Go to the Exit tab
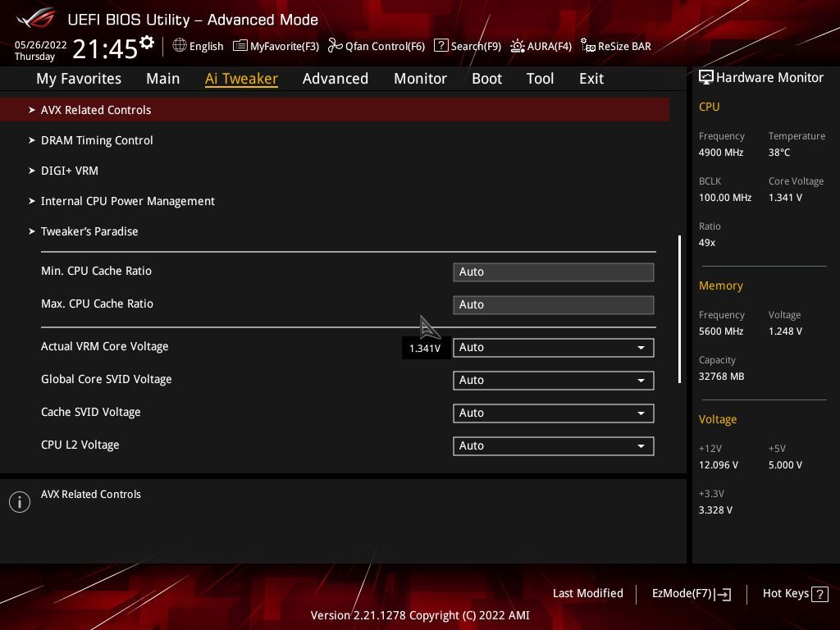 click(591, 79)
